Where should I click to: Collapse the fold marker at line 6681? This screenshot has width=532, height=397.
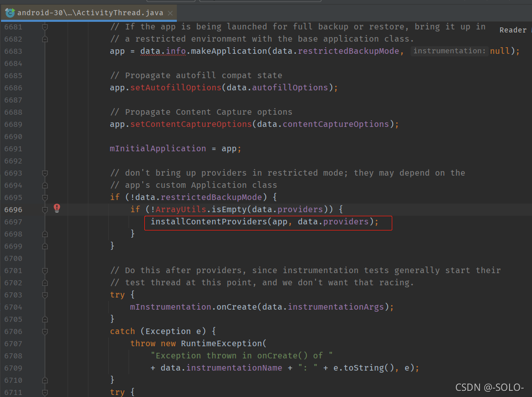[x=45, y=27]
